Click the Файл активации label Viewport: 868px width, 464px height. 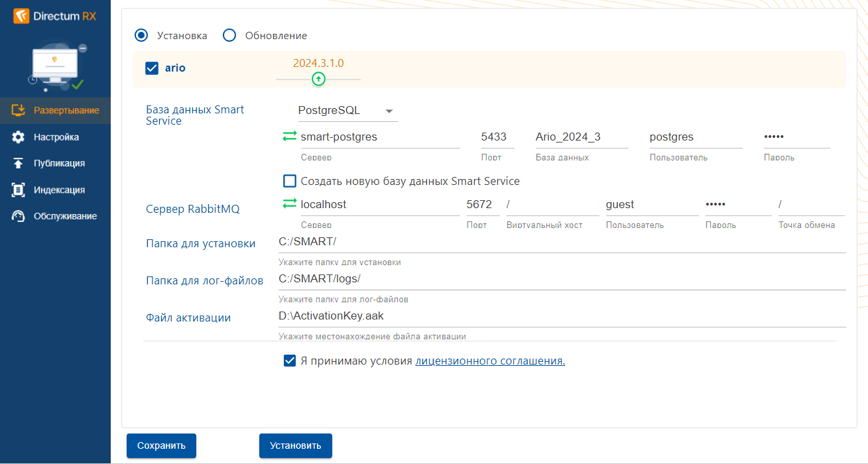[x=188, y=318]
